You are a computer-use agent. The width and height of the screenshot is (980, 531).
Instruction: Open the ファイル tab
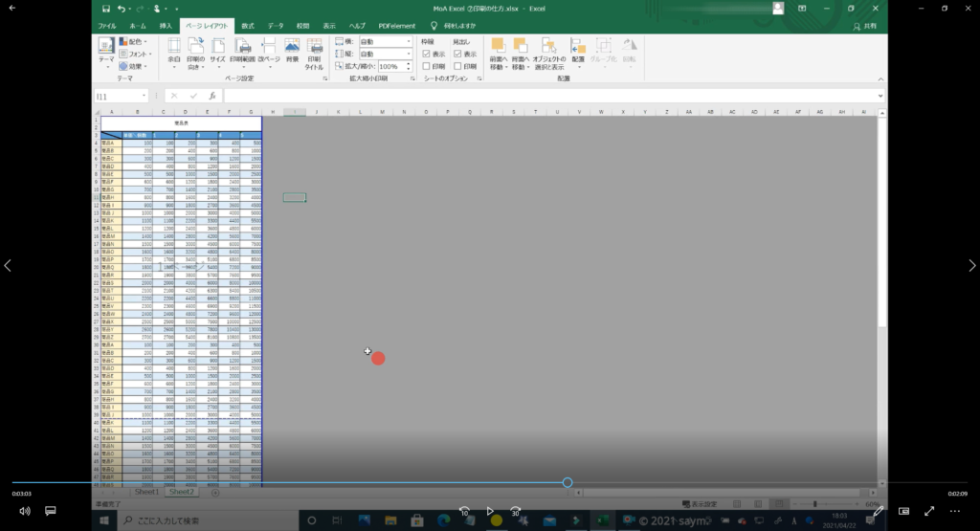click(107, 26)
